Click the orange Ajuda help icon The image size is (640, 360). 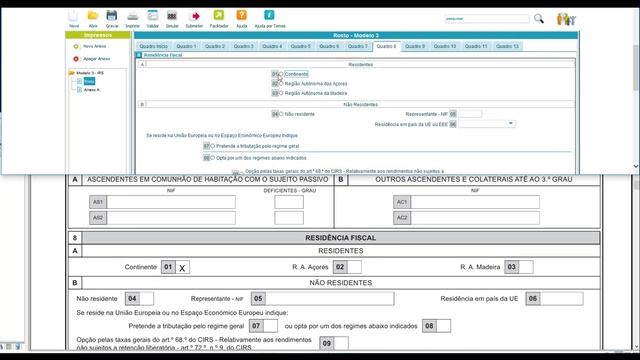pos(242,16)
